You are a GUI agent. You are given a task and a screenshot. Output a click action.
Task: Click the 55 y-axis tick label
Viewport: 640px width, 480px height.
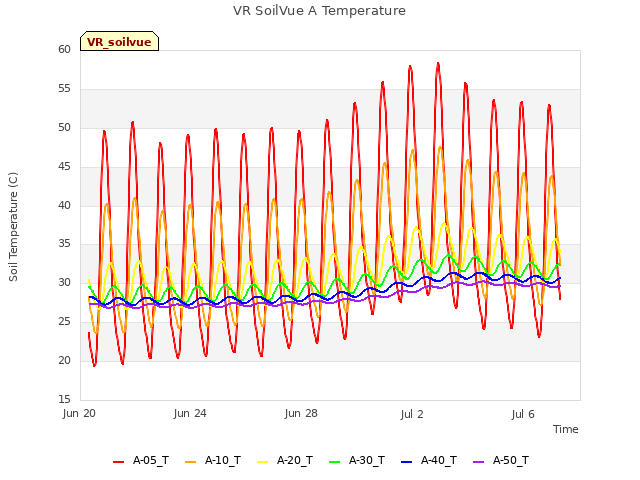pyautogui.click(x=64, y=89)
